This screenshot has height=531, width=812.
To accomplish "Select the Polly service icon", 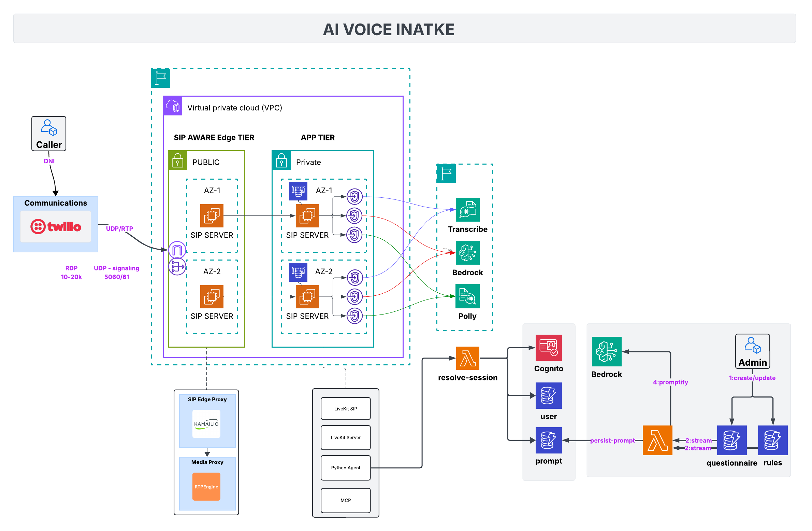I will 467,296.
